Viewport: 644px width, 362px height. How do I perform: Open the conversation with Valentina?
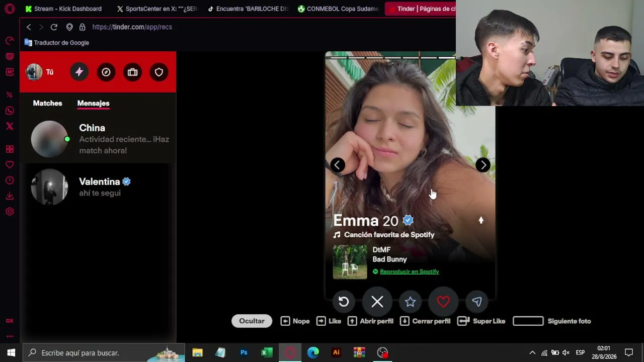(x=98, y=187)
